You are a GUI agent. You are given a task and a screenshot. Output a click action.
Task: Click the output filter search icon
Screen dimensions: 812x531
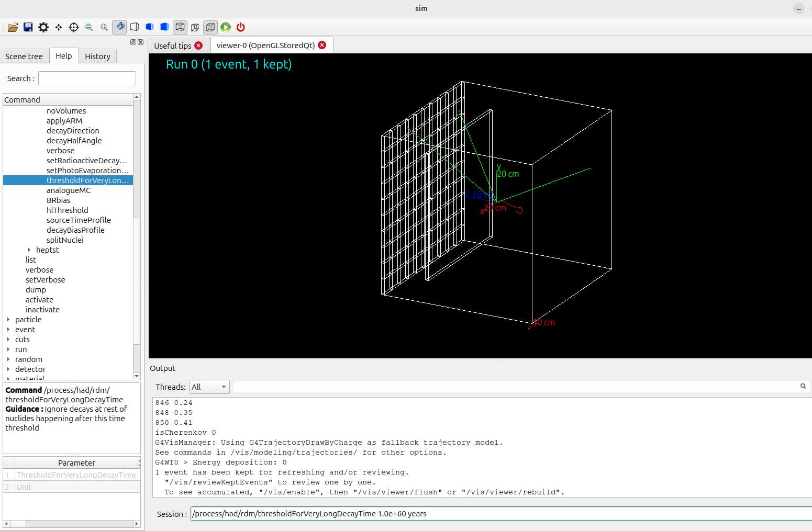[803, 386]
